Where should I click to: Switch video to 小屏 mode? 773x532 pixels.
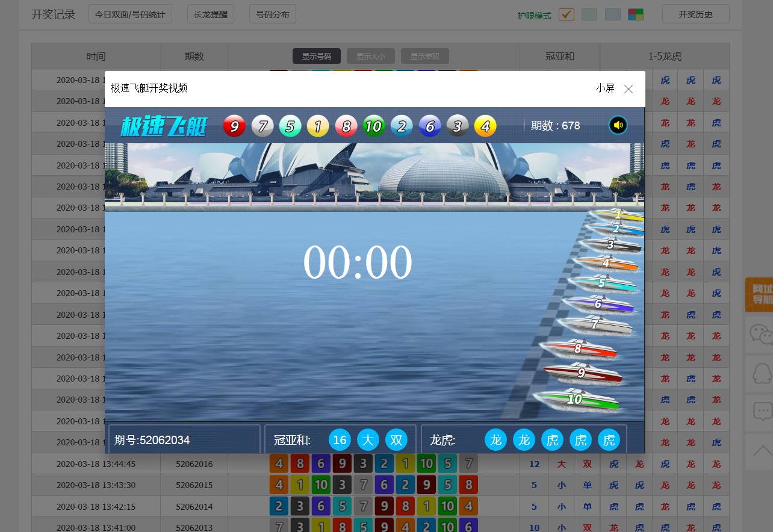click(605, 88)
